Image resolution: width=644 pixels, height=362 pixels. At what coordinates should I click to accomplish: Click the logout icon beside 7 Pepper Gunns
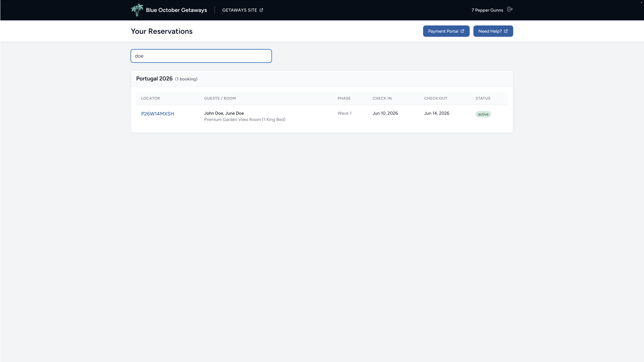coord(510,9)
